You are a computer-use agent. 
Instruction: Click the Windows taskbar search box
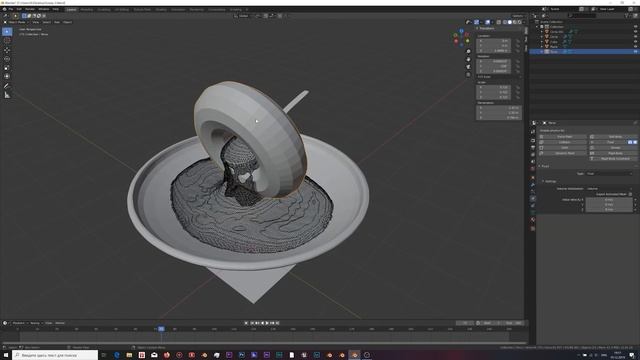point(55,355)
